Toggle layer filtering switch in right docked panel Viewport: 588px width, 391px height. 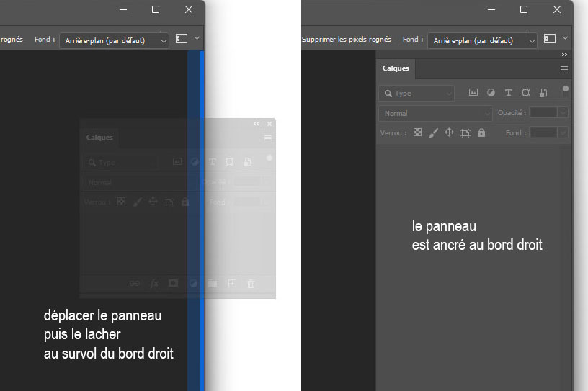(x=566, y=91)
